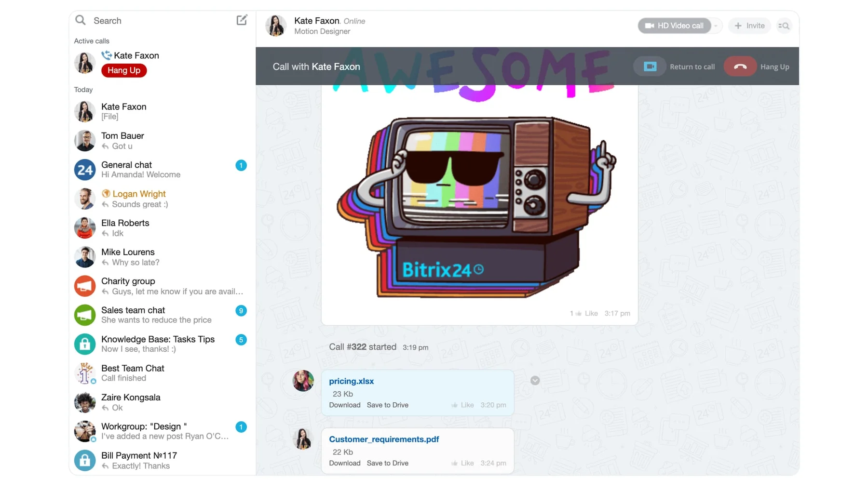The image size is (868, 491).
Task: Open the HD Video call dropdown arrow
Action: point(715,26)
